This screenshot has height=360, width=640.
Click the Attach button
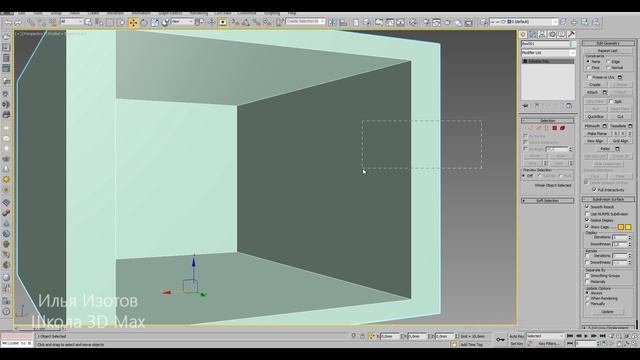coord(592,92)
